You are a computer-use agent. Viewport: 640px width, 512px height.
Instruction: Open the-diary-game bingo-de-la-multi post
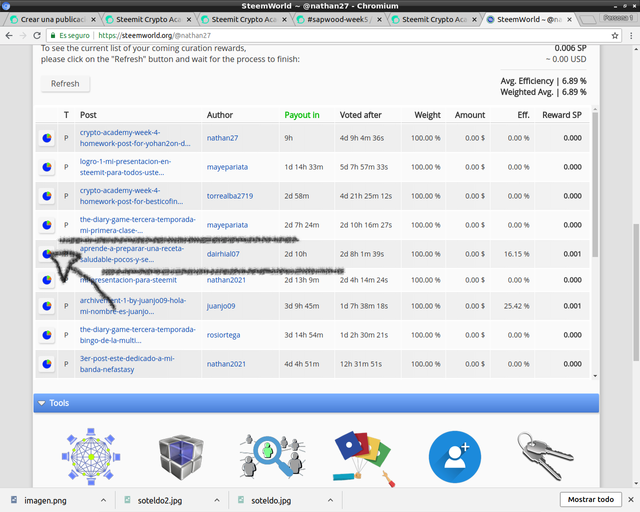[138, 335]
